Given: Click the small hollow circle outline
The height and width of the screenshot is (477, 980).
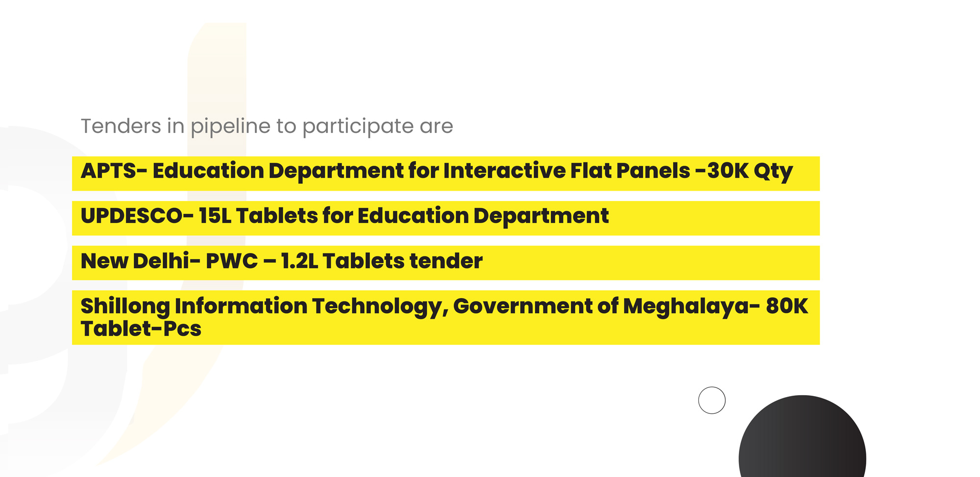Looking at the screenshot, I should [x=711, y=400].
